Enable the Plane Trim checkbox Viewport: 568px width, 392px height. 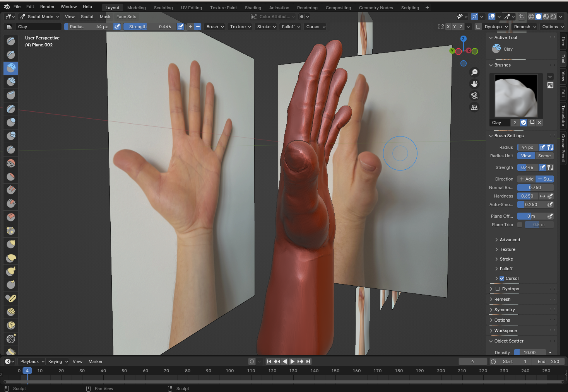[x=520, y=225]
